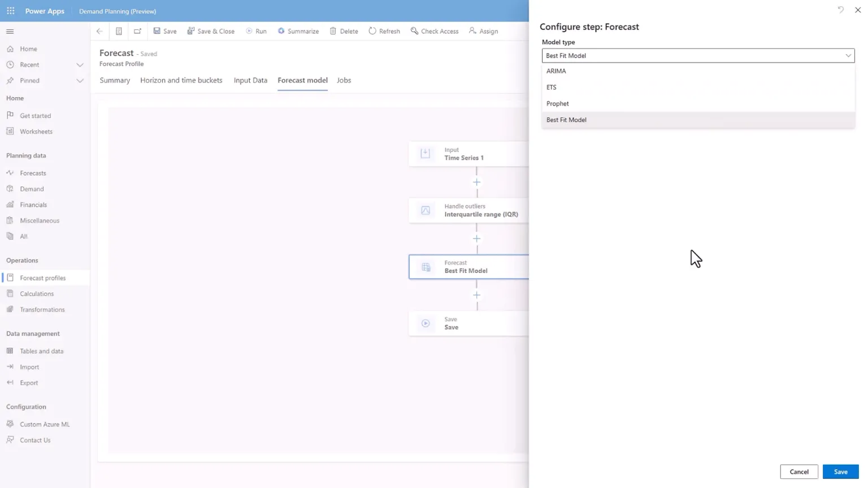Collapse the Model type dropdown
The height and width of the screenshot is (488, 868).
tap(848, 55)
